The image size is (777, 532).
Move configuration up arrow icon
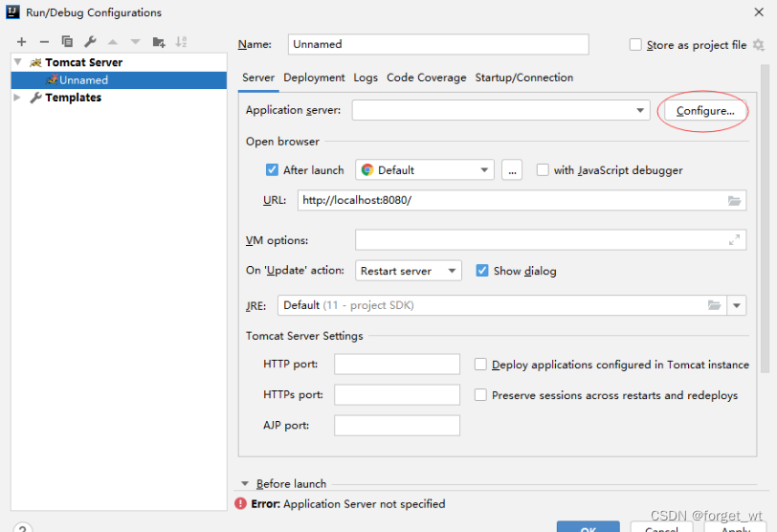click(113, 42)
